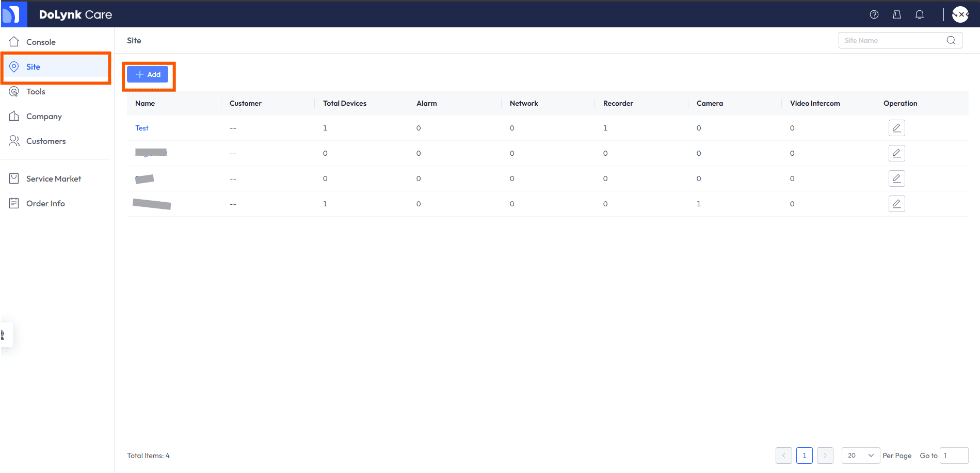
Task: Click the help question mark icon
Action: [874, 14]
